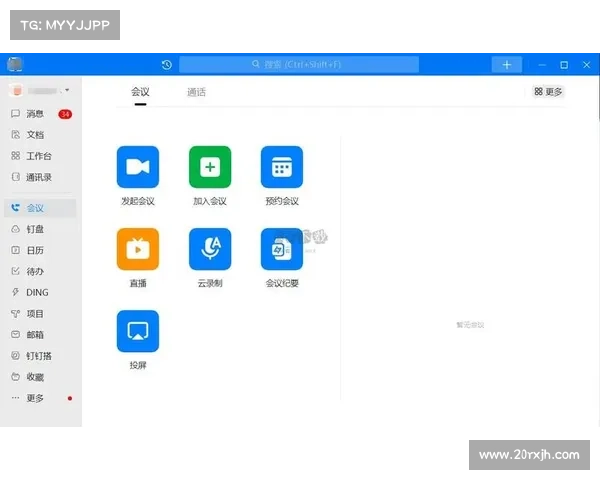Select 会议 in the sidebar
The width and height of the screenshot is (600, 480).
40,208
